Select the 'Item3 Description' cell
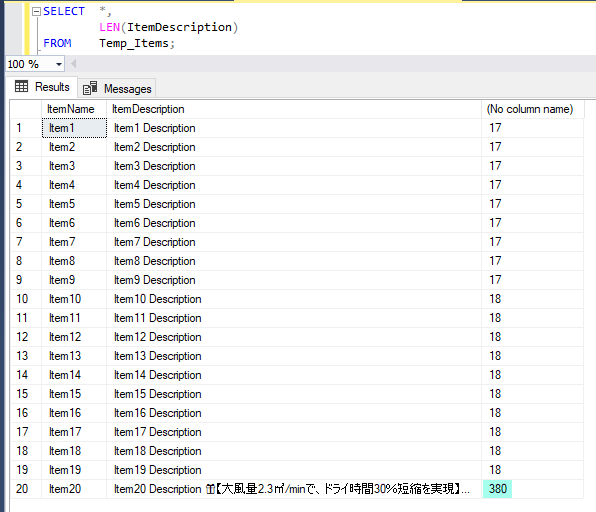The height and width of the screenshot is (512, 596). 294,166
